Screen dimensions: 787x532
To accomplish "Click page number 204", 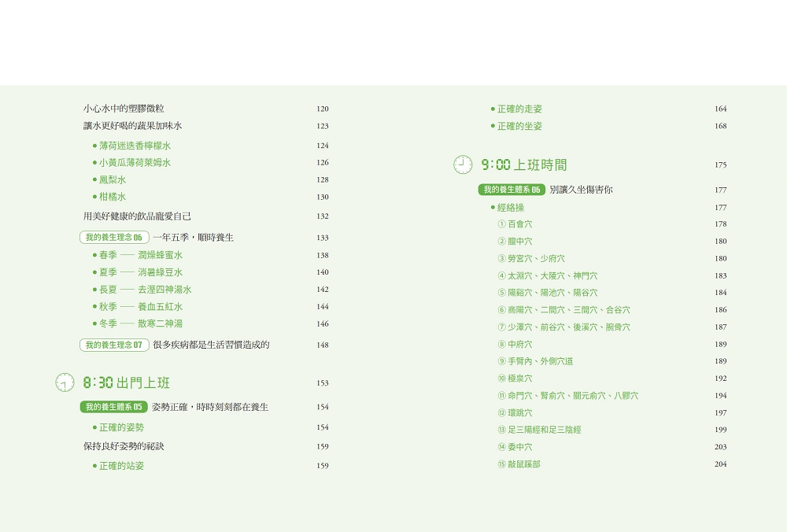I will [x=721, y=464].
